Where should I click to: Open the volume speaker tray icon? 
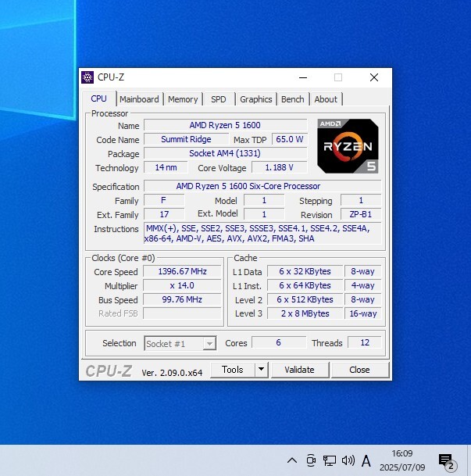[348, 460]
